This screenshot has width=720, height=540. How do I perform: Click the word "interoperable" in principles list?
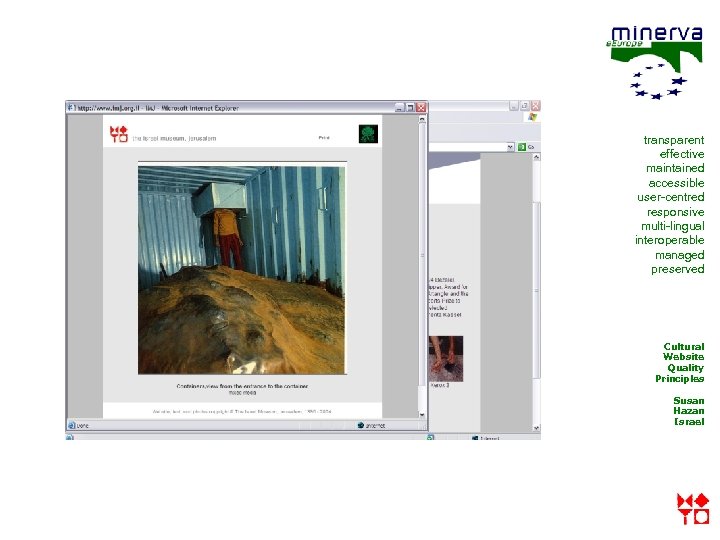click(x=669, y=240)
